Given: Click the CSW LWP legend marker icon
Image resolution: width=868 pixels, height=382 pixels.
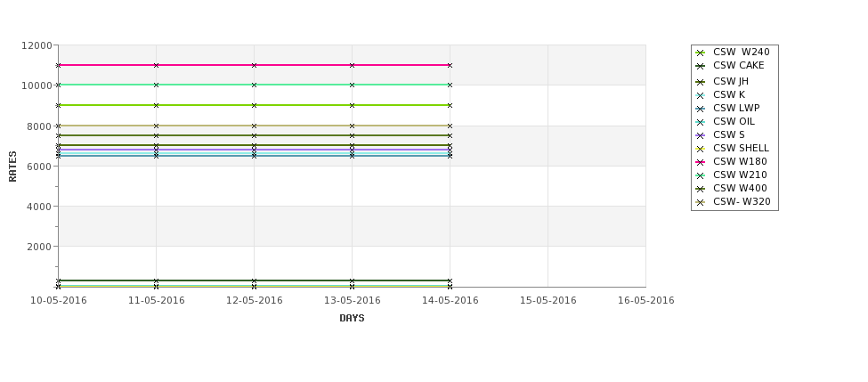Looking at the screenshot, I should [x=701, y=109].
